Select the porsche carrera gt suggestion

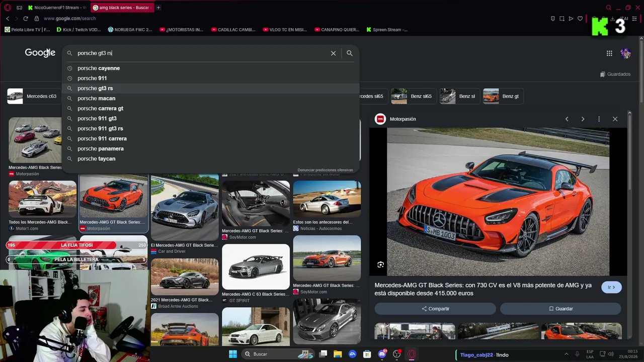coord(210,109)
